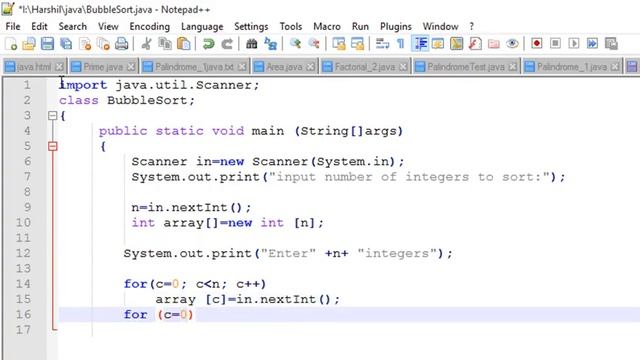The height and width of the screenshot is (360, 640).
Task: Paste using the clipboard icon
Action: (x=184, y=44)
